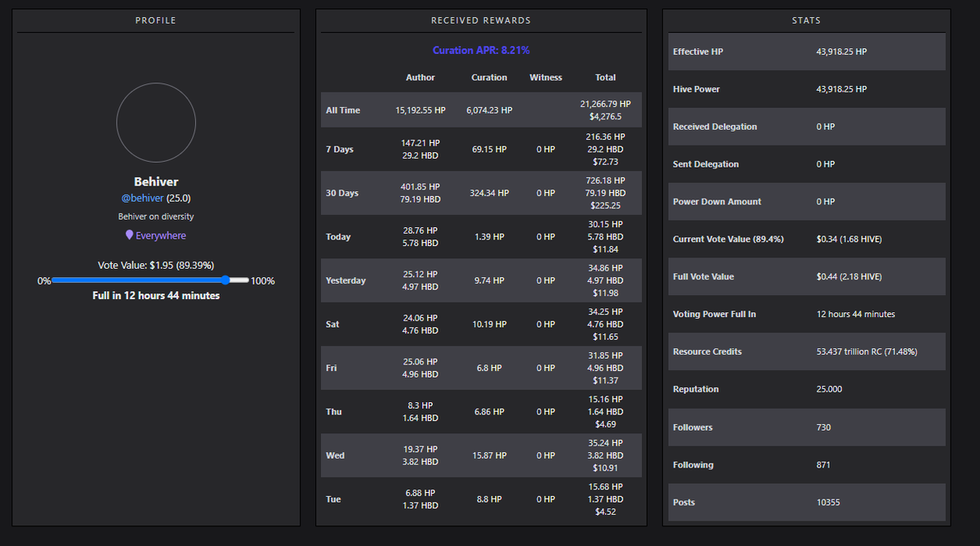Click the Reputation stat label
The height and width of the screenshot is (546, 980).
[x=696, y=390]
